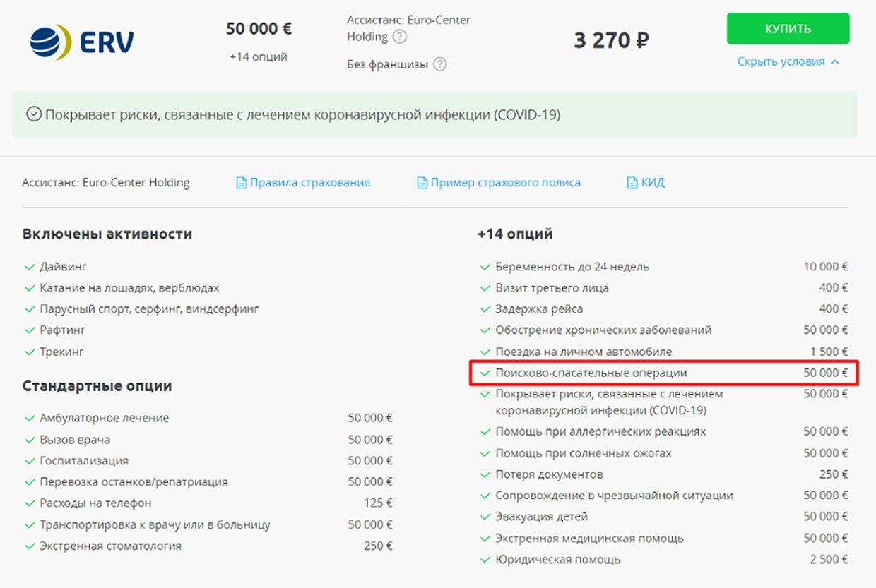The image size is (876, 588).
Task: Click document icon next to КИД
Action: coord(632,183)
